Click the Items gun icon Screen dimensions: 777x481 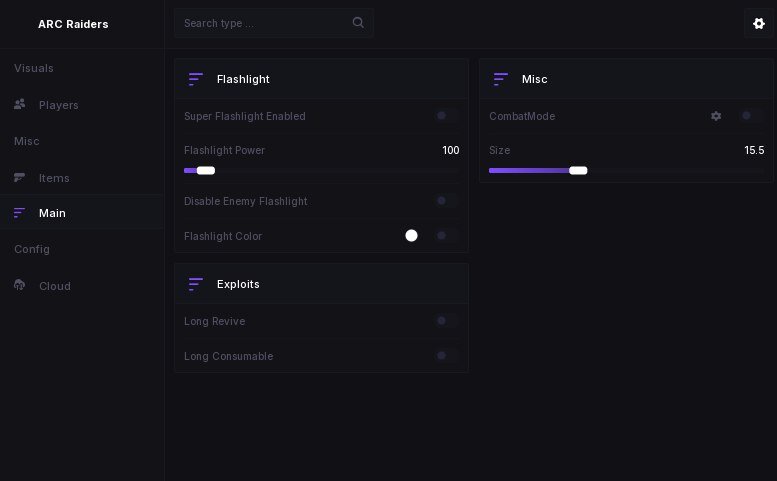pos(20,177)
